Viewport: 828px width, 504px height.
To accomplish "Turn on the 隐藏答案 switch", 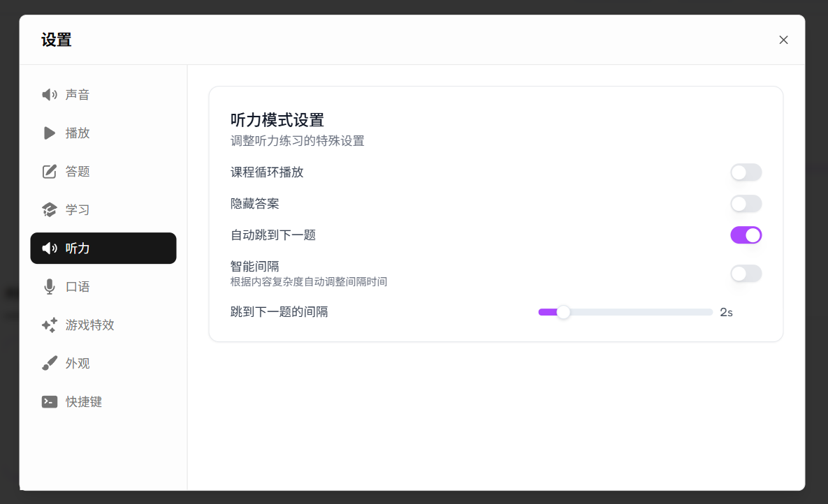I will pos(746,204).
